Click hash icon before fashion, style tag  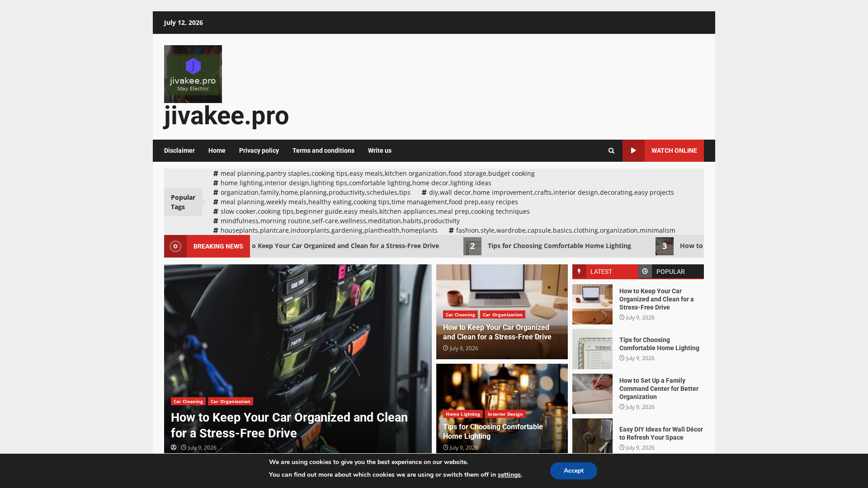[x=451, y=230]
